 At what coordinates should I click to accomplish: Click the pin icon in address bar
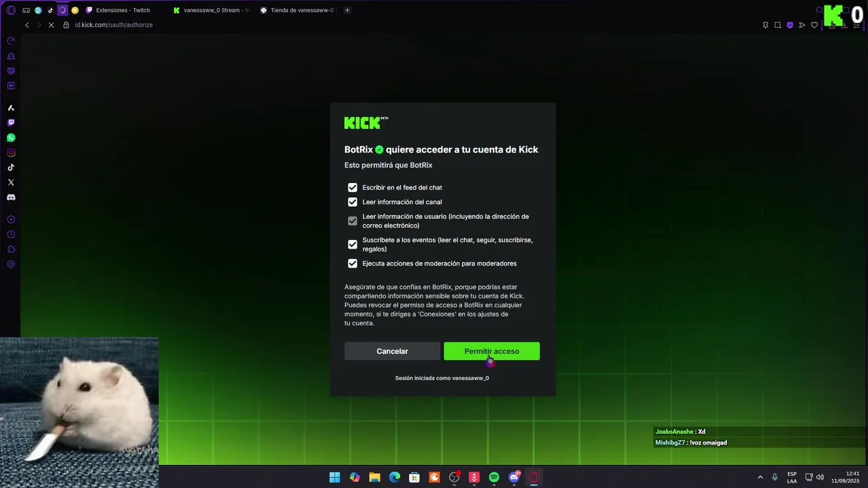click(x=766, y=25)
